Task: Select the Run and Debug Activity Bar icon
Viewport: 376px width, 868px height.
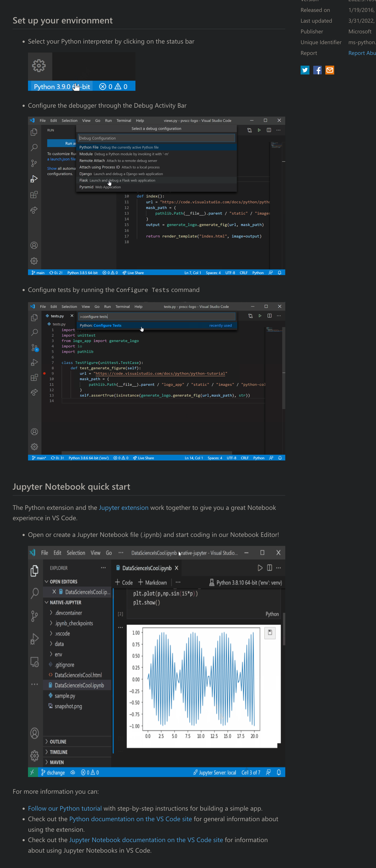Action: 34,179
